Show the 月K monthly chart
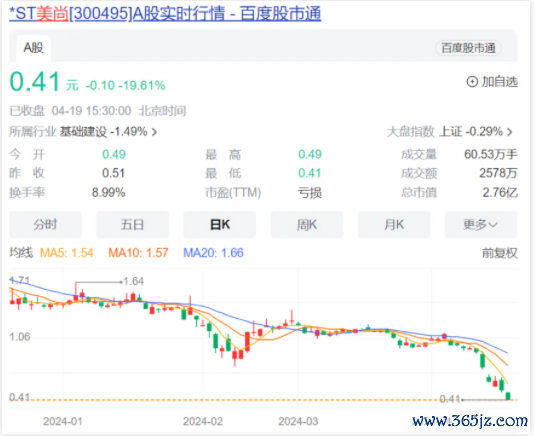 pos(394,225)
